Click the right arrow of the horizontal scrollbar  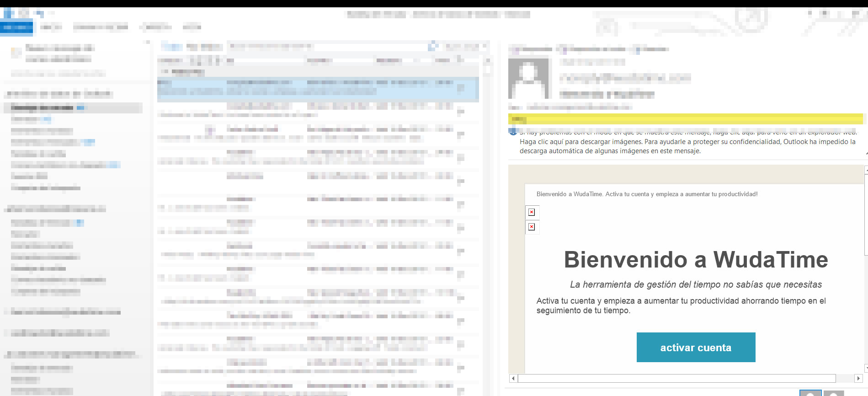pyautogui.click(x=858, y=378)
